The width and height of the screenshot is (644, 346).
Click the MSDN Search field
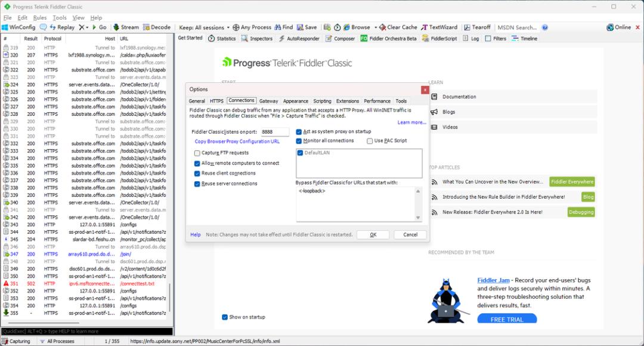pyautogui.click(x=517, y=27)
